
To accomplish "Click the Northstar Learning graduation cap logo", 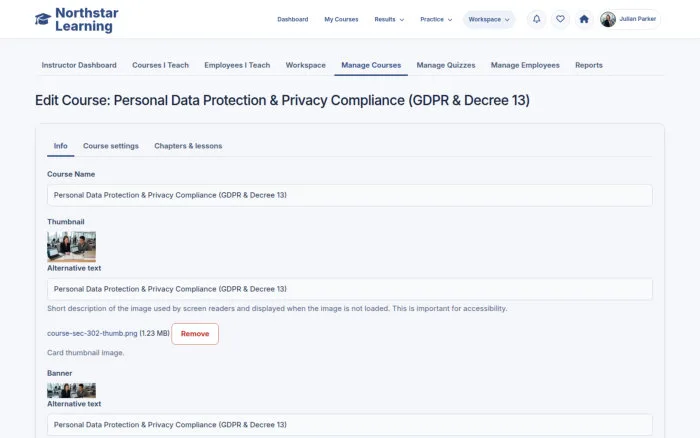I will 43,19.
